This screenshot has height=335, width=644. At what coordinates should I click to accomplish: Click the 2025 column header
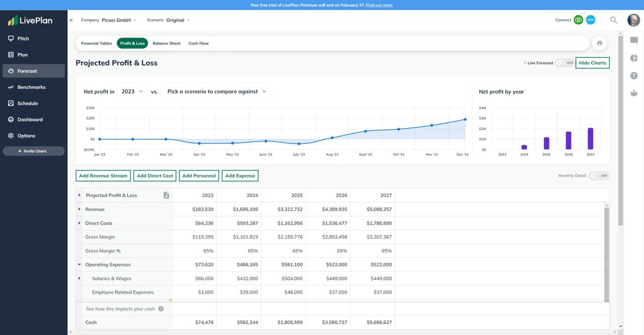tap(297, 195)
